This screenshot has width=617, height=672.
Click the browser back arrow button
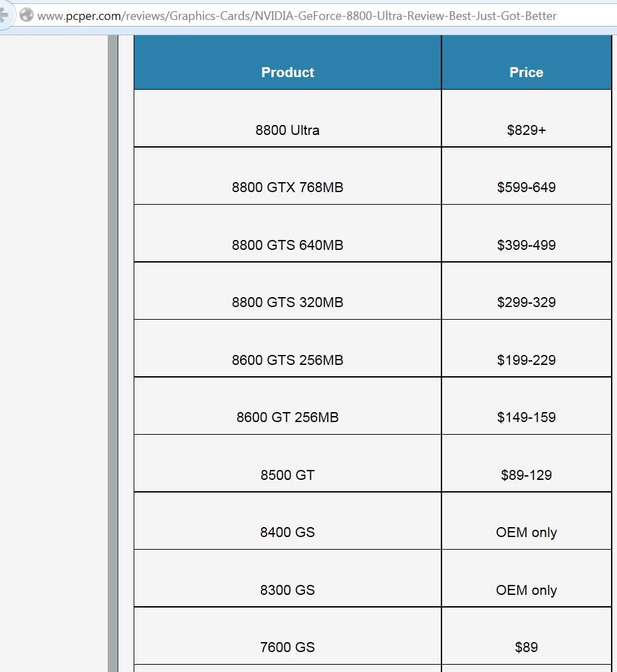pyautogui.click(x=4, y=16)
